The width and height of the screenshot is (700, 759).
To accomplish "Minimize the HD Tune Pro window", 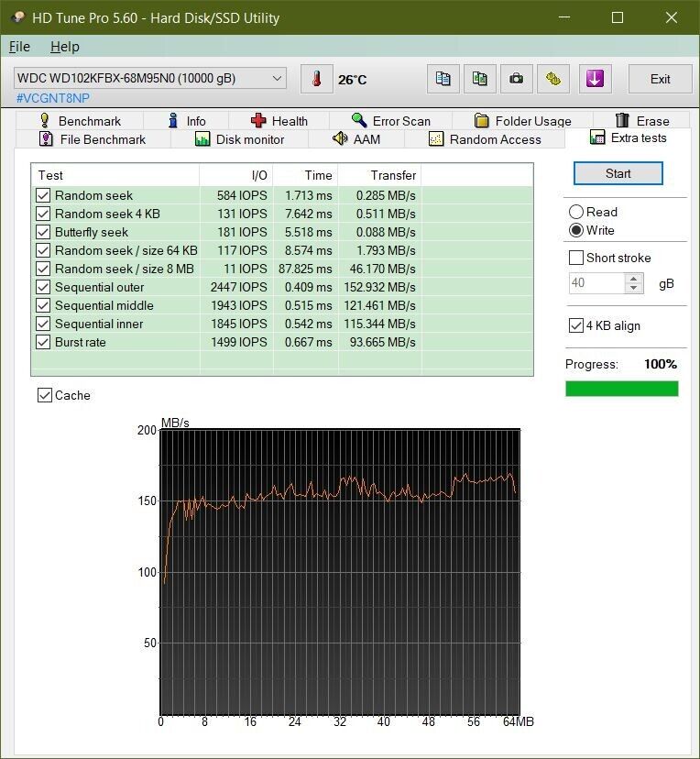I will (564, 17).
